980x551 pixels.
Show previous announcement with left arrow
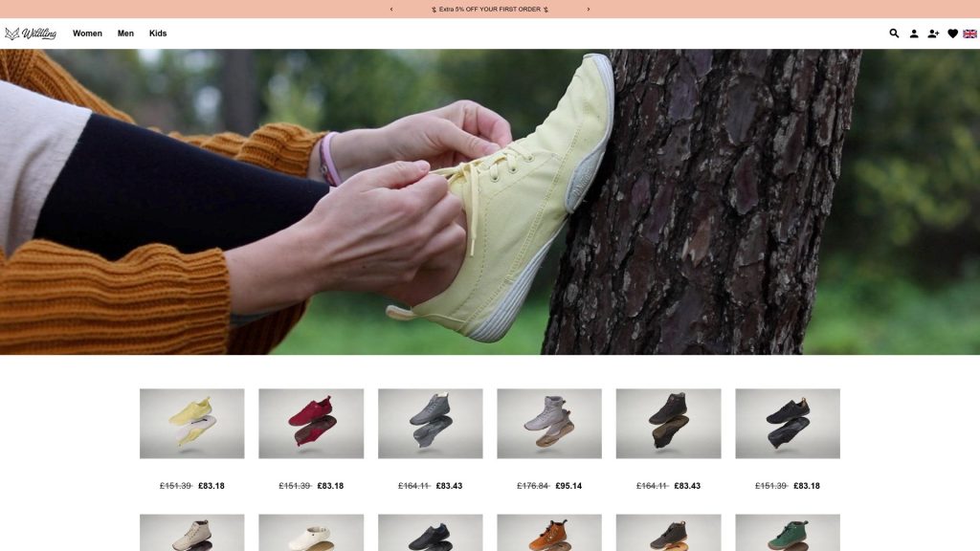point(391,10)
